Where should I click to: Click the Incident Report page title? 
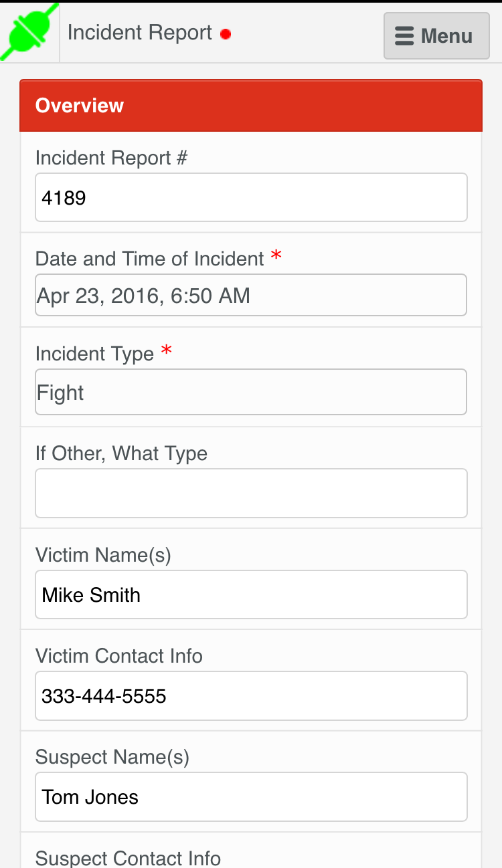point(140,33)
